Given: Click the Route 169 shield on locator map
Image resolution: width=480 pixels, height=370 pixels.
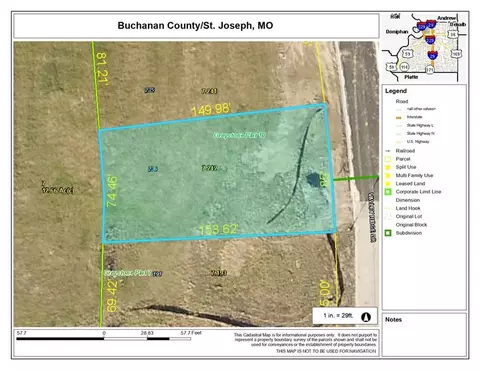Looking at the screenshot, I should point(457,54).
